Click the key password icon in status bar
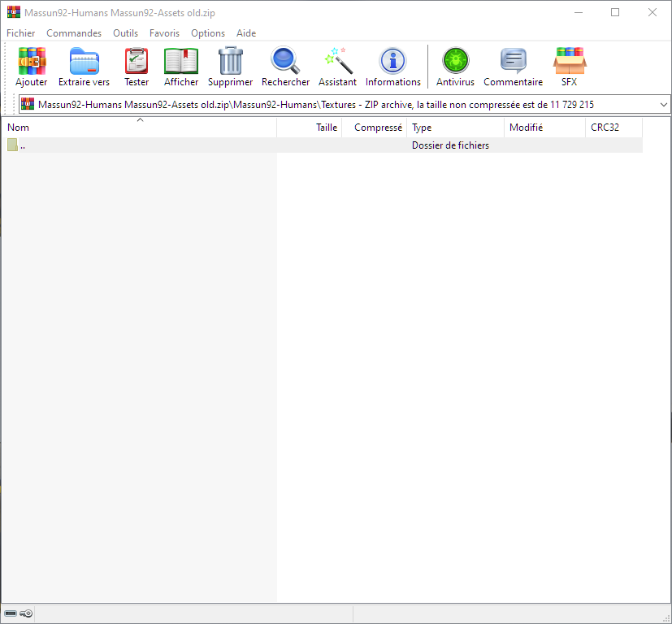The width and height of the screenshot is (672, 624). (26, 613)
